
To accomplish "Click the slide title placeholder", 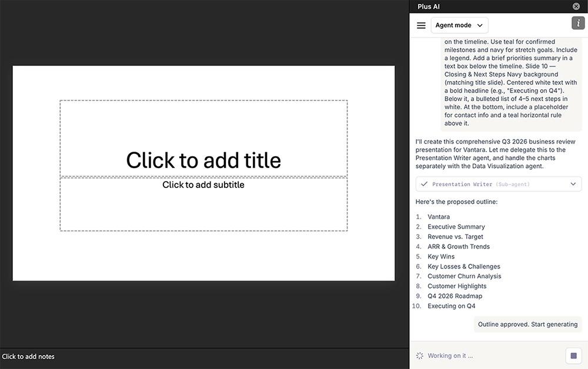I will 203,160.
